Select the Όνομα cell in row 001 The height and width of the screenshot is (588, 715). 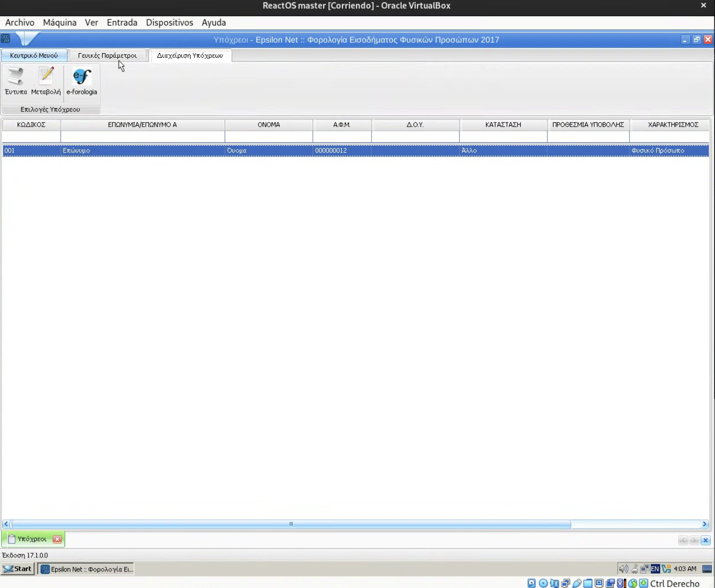[x=269, y=151]
